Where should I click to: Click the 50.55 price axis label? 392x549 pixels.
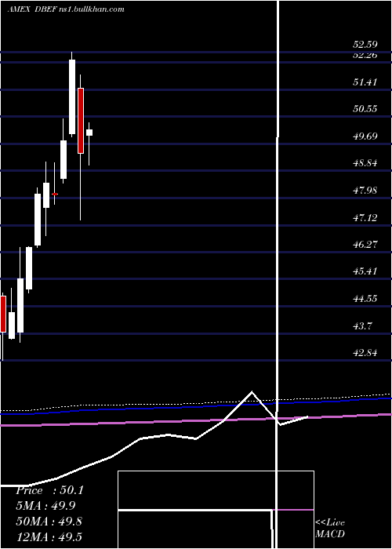(x=365, y=109)
